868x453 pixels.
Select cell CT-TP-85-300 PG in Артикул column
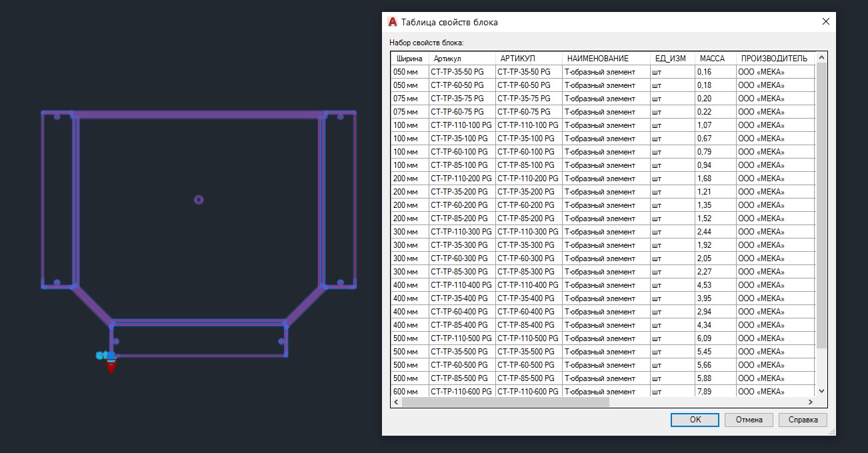(x=462, y=272)
